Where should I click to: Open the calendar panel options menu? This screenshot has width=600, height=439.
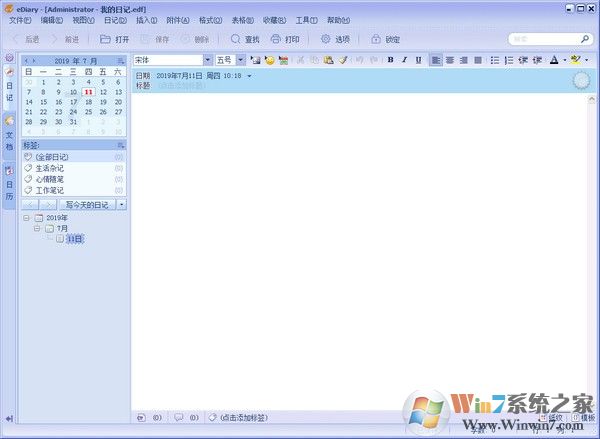click(121, 61)
